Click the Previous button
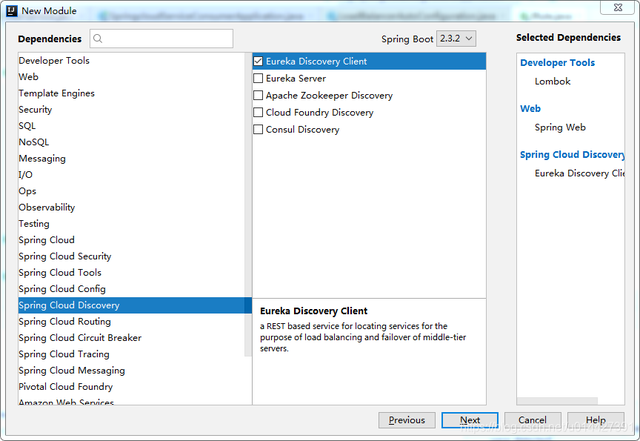Viewport: 640px width, 441px height. pos(407,420)
